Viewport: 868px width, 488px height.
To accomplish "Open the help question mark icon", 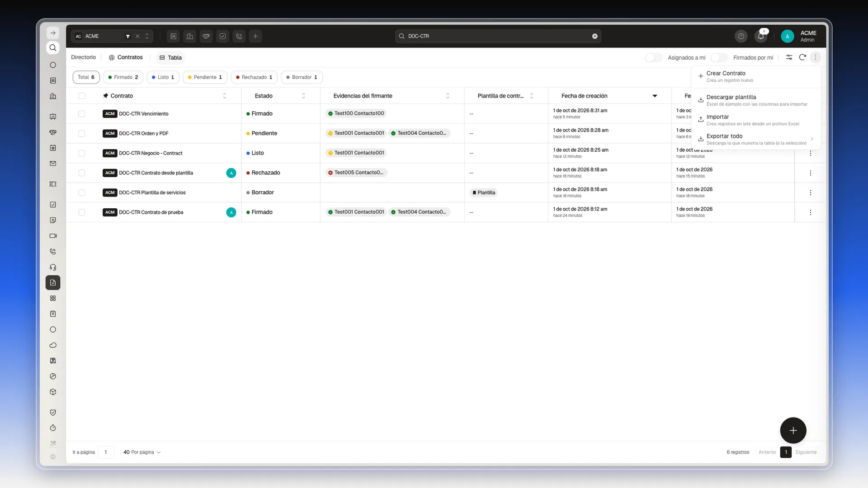I will [741, 36].
